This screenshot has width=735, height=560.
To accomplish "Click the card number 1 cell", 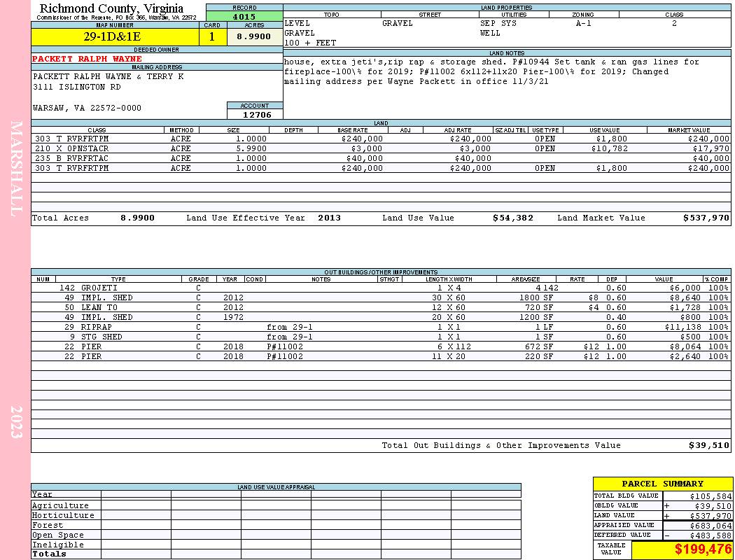I will coord(212,37).
